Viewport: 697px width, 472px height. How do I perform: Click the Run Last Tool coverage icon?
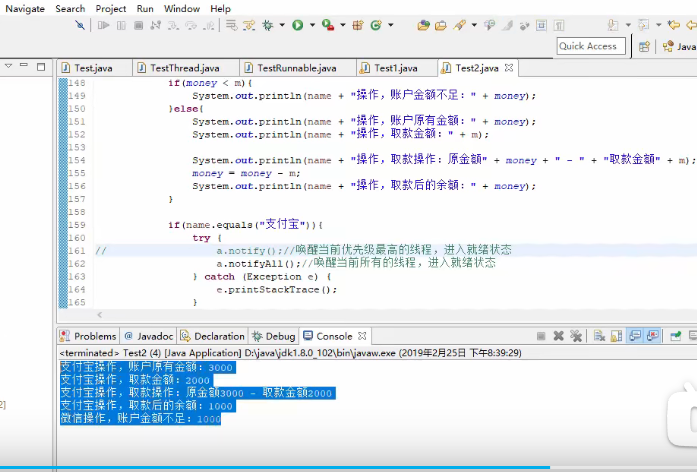tap(328, 25)
